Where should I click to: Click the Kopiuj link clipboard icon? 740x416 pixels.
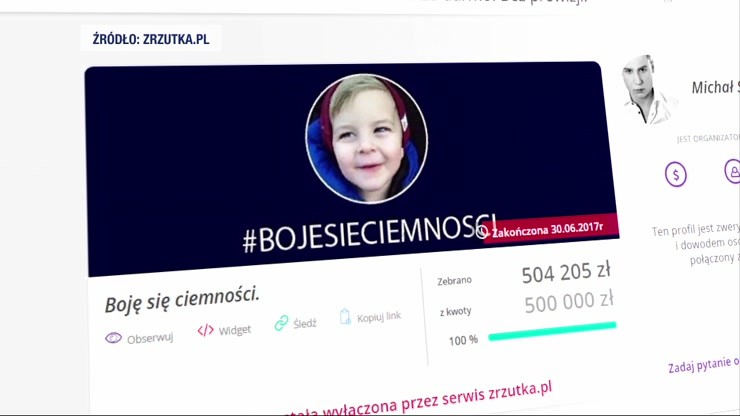click(345, 316)
